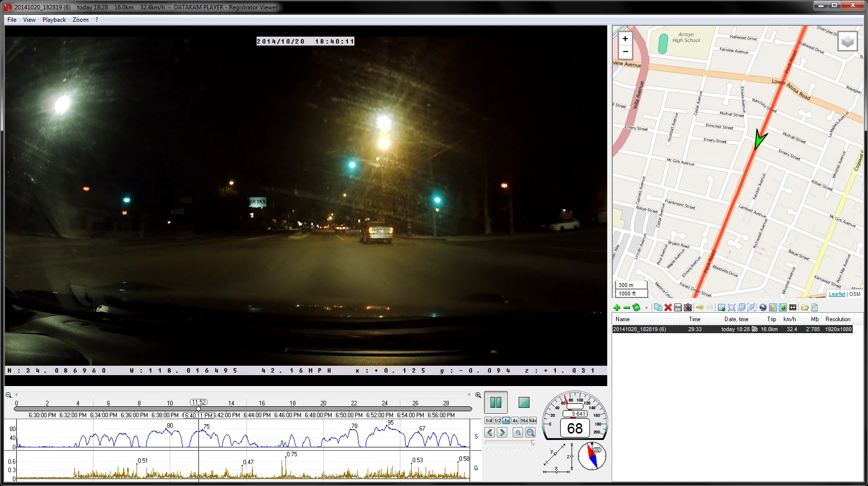Viewport: 868px width, 486px height.
Task: Click the G-force peak labeled 0.75
Action: coord(292,454)
